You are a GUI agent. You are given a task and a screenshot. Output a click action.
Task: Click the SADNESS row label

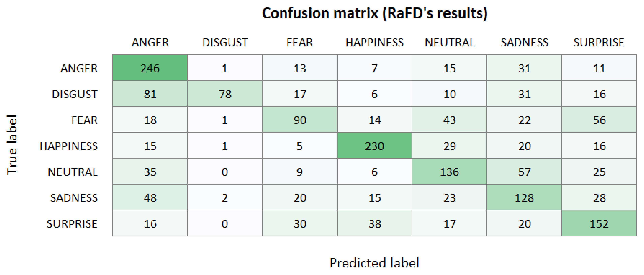pyautogui.click(x=74, y=198)
